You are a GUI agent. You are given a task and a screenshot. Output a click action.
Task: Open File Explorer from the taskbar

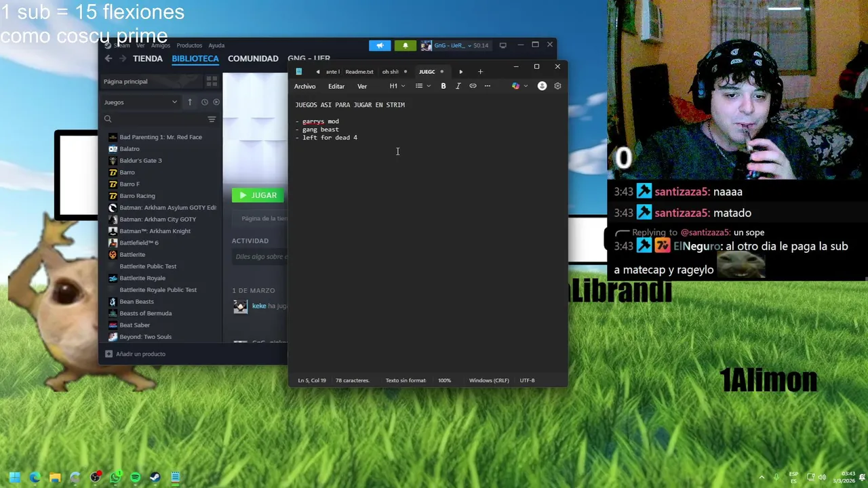click(55, 477)
